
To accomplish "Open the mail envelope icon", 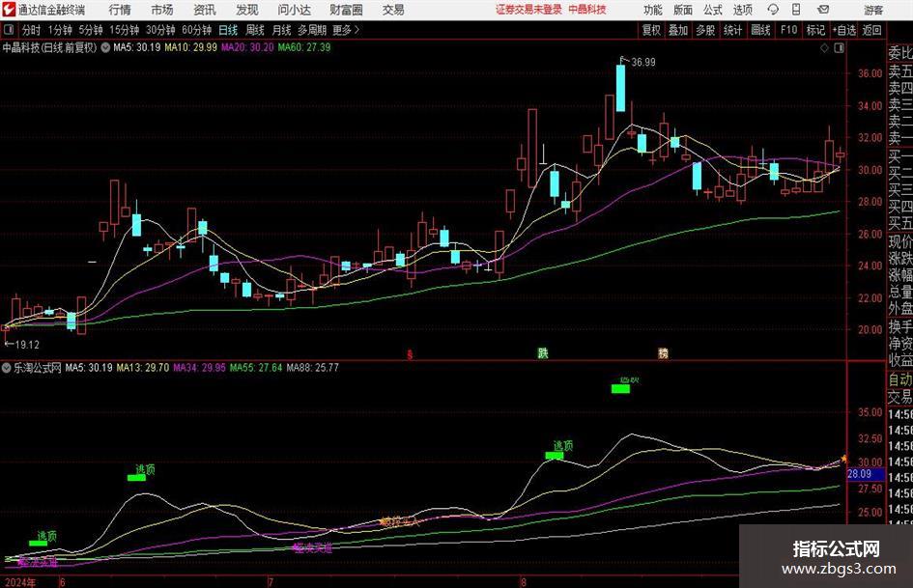I will (x=823, y=10).
